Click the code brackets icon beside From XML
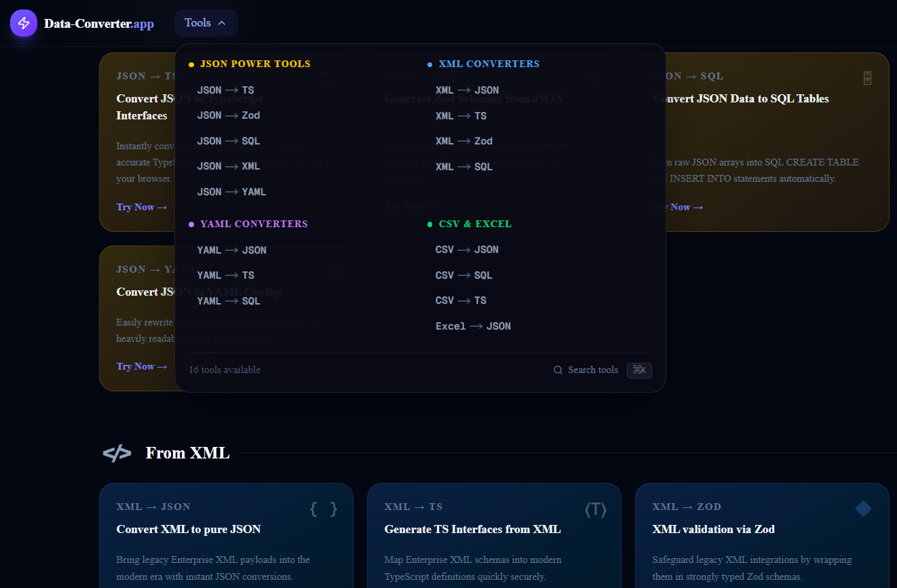Image resolution: width=897 pixels, height=588 pixels. (x=117, y=453)
